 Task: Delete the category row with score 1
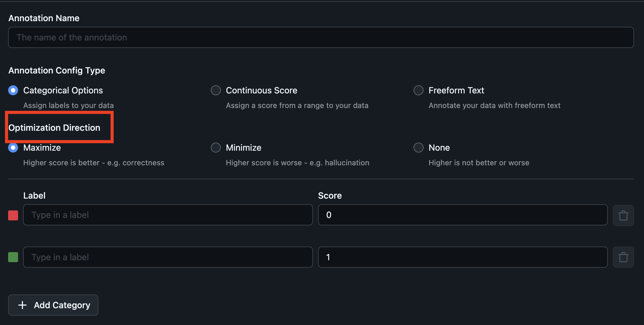(x=623, y=257)
